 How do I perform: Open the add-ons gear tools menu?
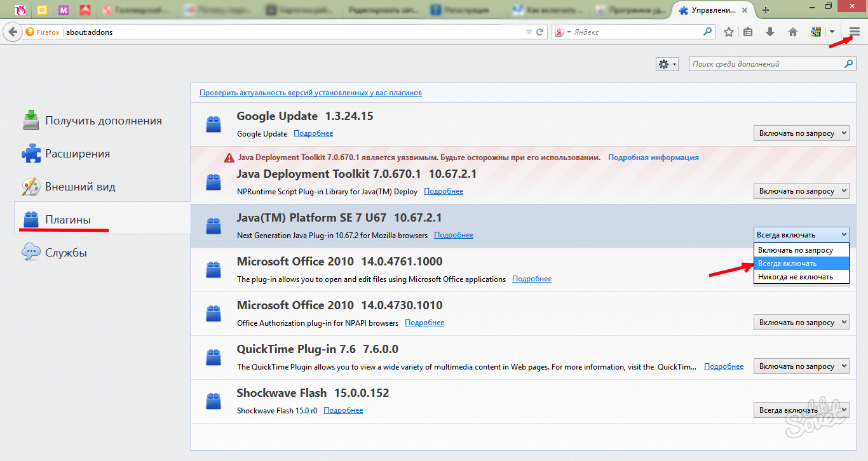click(667, 64)
